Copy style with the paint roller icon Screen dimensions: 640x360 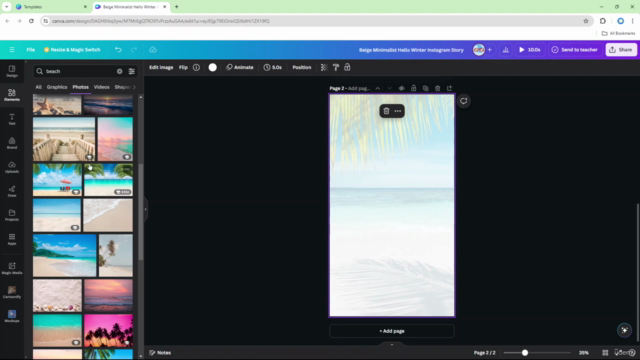click(x=336, y=67)
